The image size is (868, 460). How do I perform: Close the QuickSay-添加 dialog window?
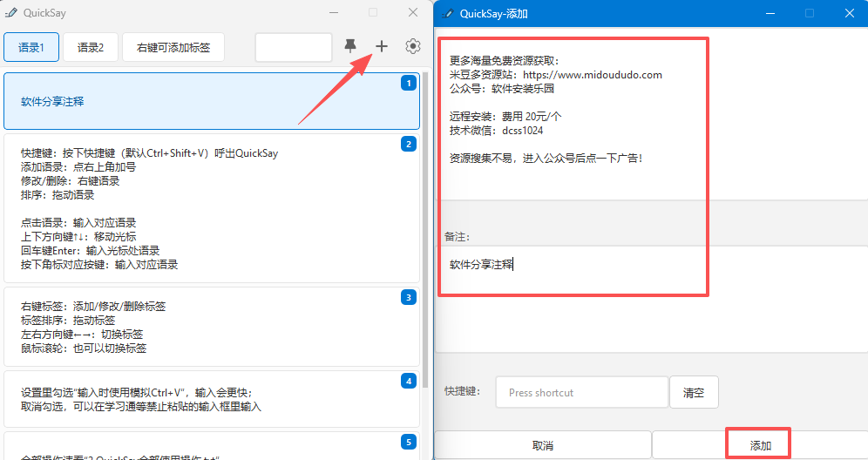click(849, 13)
